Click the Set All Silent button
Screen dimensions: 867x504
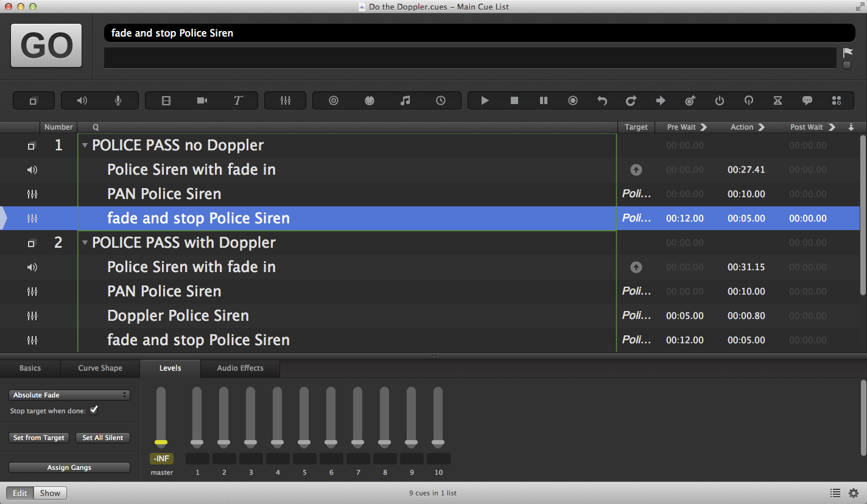coord(102,438)
